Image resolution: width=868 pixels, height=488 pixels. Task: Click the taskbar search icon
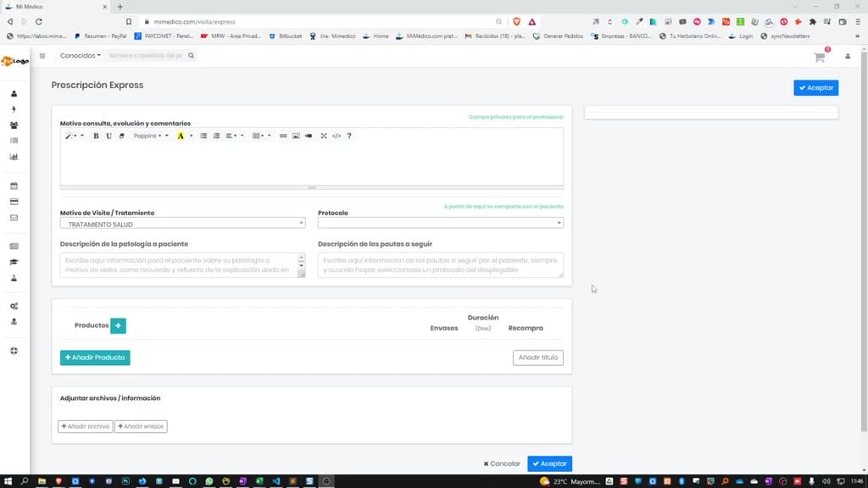click(25, 481)
